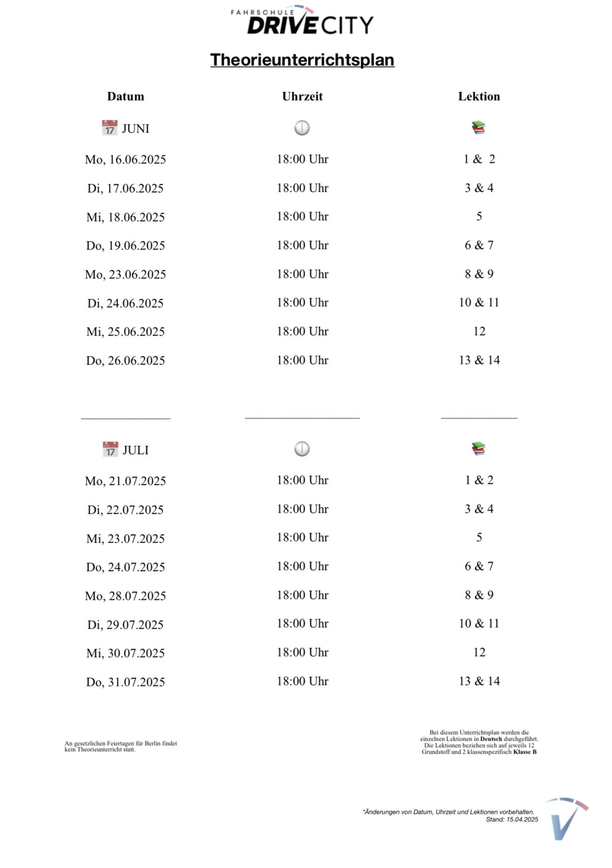Screen dimensions: 612x868
Task: Click the Drive City logo at top
Action: (x=302, y=20)
